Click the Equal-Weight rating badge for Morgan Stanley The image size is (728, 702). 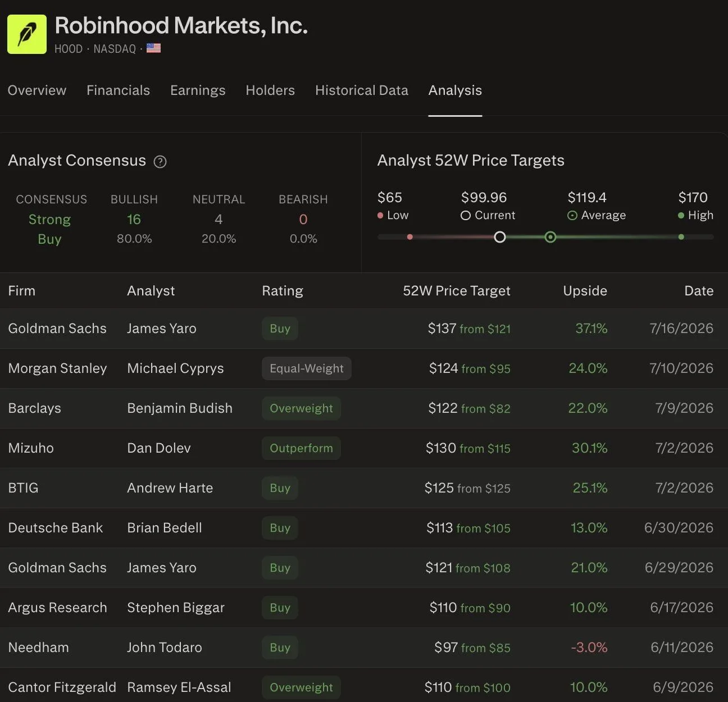[307, 368]
